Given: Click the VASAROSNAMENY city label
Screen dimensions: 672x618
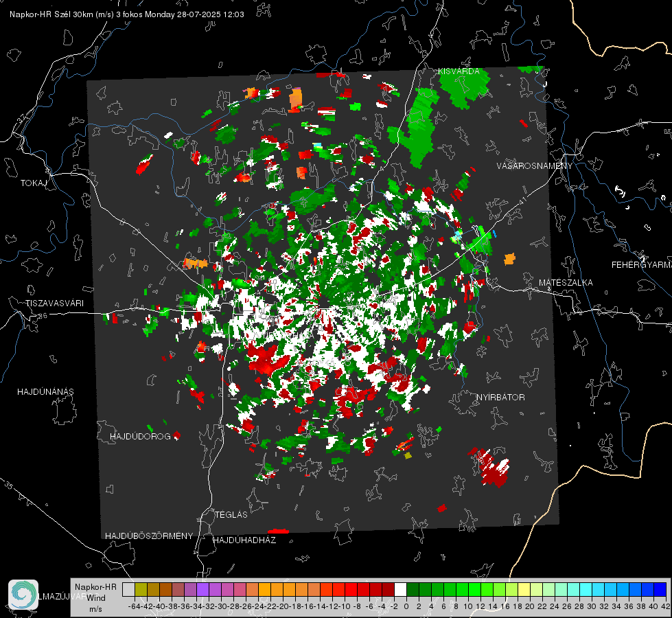Looking at the screenshot, I should click(x=535, y=166).
